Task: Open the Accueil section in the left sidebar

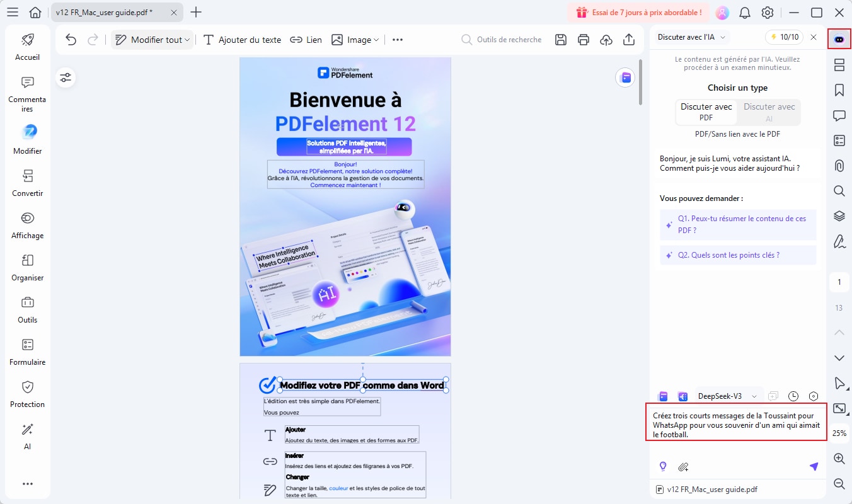Action: [27, 47]
